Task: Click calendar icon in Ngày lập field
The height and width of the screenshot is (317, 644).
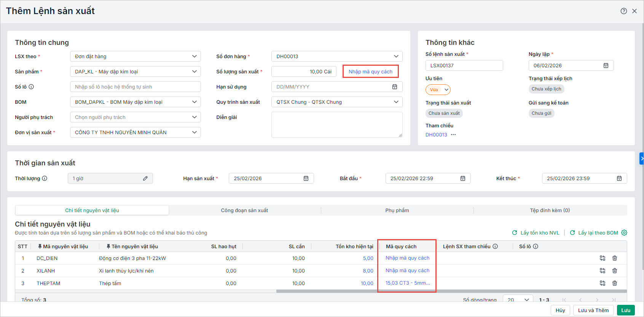Action: click(x=606, y=65)
